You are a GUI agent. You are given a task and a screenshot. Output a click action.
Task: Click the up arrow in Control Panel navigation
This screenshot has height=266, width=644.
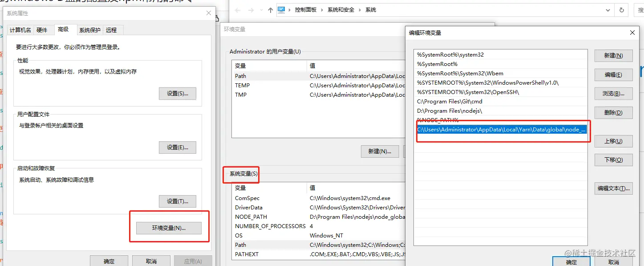coord(271,10)
